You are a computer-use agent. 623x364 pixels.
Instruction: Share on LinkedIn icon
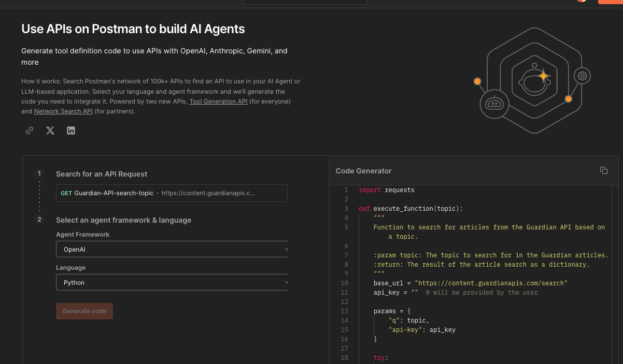(x=71, y=130)
